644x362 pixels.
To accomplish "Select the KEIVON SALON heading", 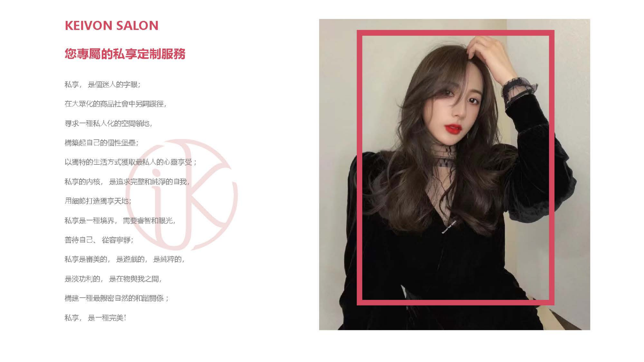I will (x=112, y=26).
